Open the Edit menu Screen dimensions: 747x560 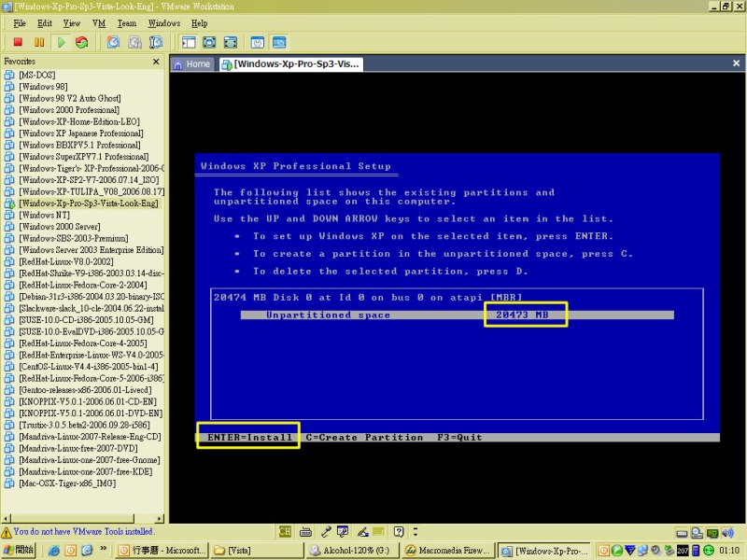click(x=44, y=23)
